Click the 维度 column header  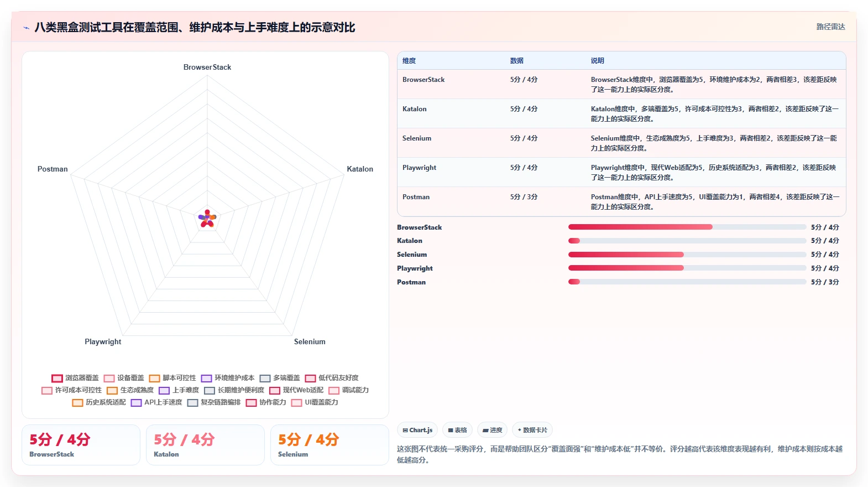tap(409, 61)
